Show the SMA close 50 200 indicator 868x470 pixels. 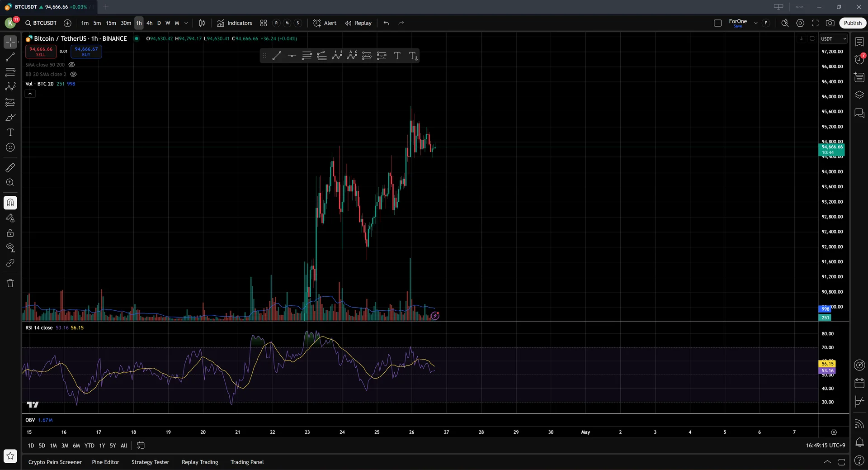(71, 65)
